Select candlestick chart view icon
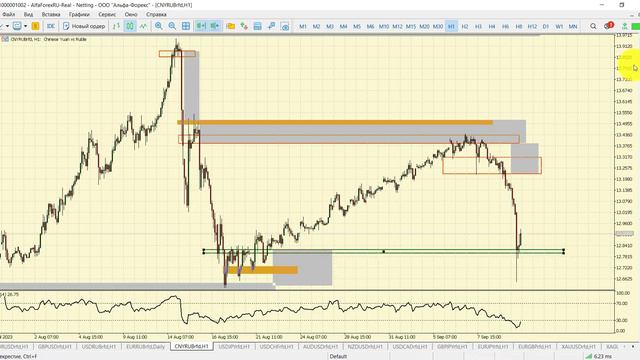 (x=130, y=26)
